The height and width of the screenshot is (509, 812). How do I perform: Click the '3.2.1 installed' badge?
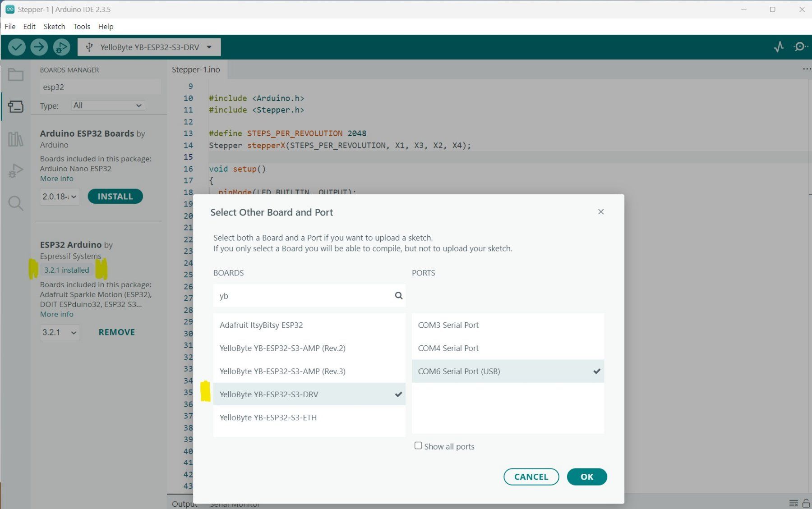tap(67, 270)
